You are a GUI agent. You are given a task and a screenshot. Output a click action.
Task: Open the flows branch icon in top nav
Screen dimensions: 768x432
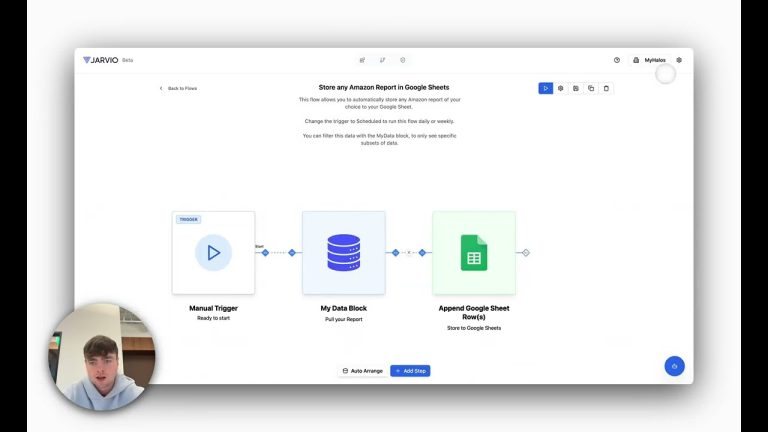383,60
